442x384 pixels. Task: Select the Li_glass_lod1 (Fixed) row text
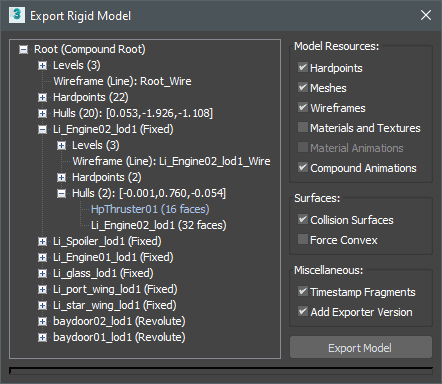(103, 273)
